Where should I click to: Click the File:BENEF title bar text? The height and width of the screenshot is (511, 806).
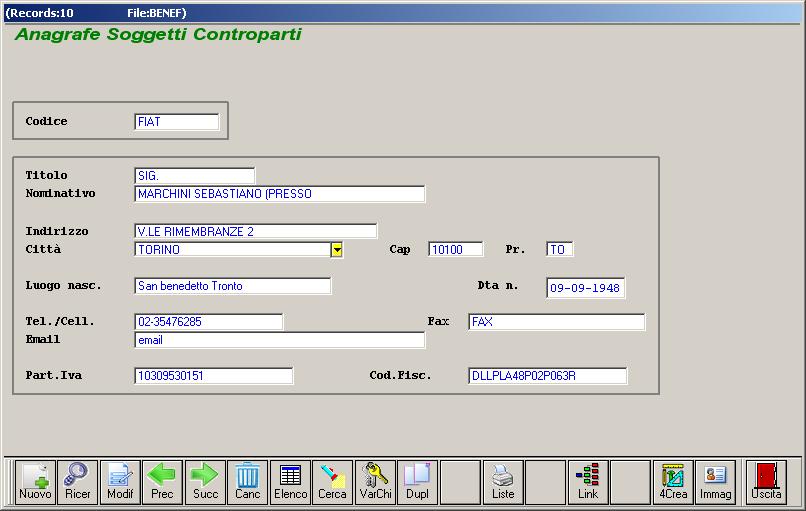(x=157, y=13)
